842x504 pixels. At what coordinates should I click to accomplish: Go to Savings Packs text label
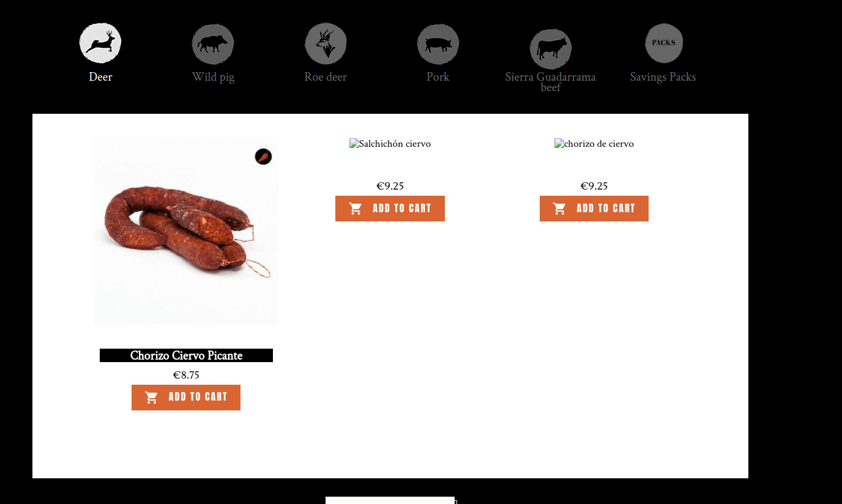[x=663, y=77]
